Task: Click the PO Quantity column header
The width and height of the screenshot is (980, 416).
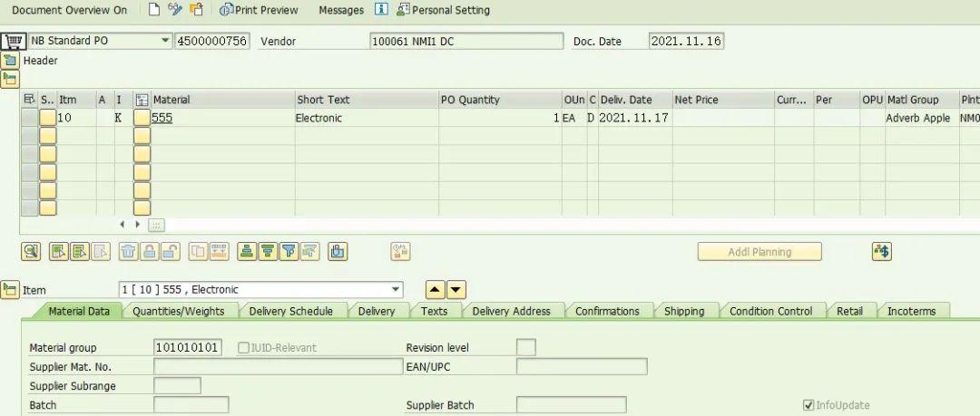Action: coord(500,100)
